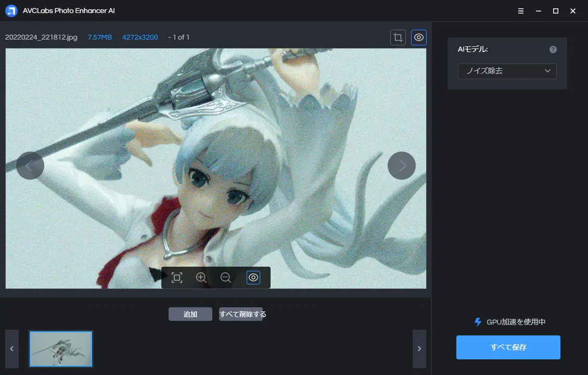The height and width of the screenshot is (375, 588).
Task: Close the AVCLabs Photo Enhancer AI window
Action: click(572, 11)
